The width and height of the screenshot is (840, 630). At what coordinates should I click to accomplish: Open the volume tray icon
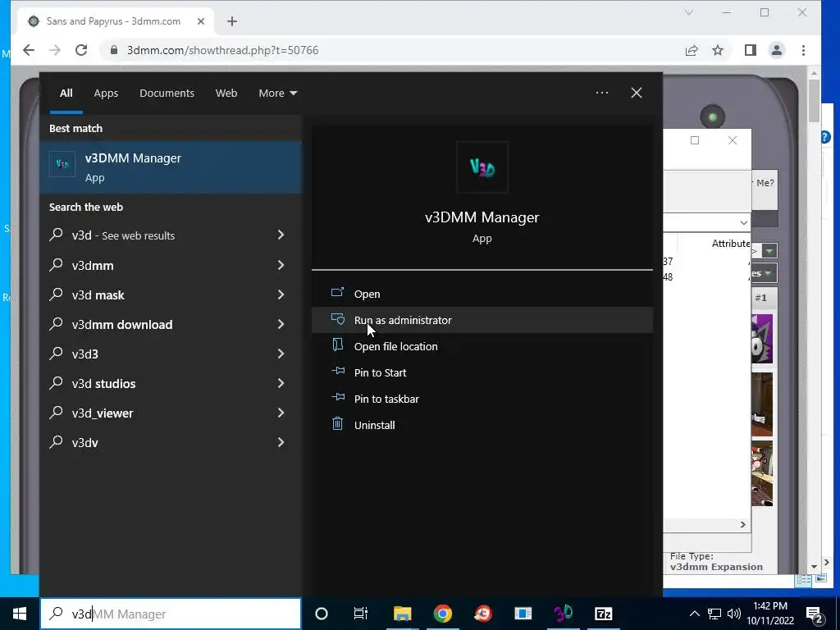pos(734,614)
